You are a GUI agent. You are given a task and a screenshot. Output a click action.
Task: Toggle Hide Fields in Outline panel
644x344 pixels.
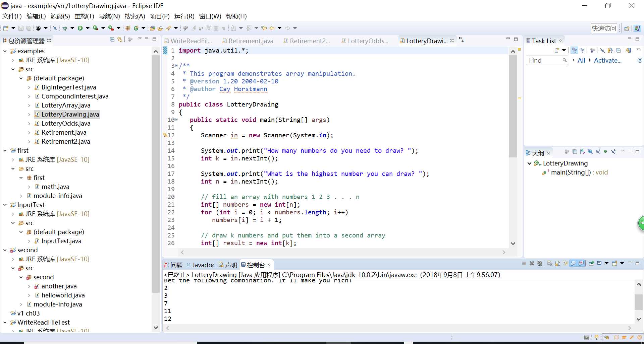(x=590, y=152)
